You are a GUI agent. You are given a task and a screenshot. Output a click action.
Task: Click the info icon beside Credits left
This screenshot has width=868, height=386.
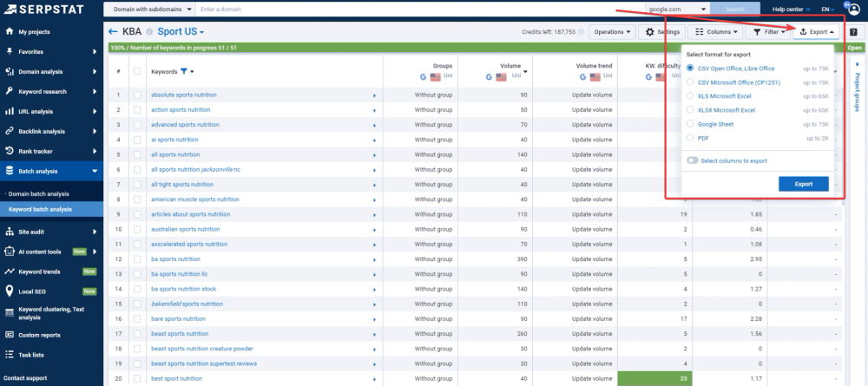point(581,32)
